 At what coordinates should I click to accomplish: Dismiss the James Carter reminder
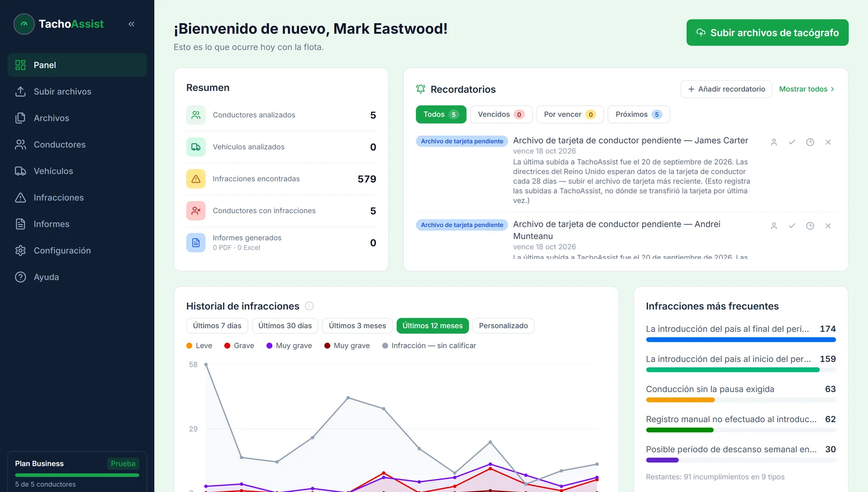(x=828, y=142)
